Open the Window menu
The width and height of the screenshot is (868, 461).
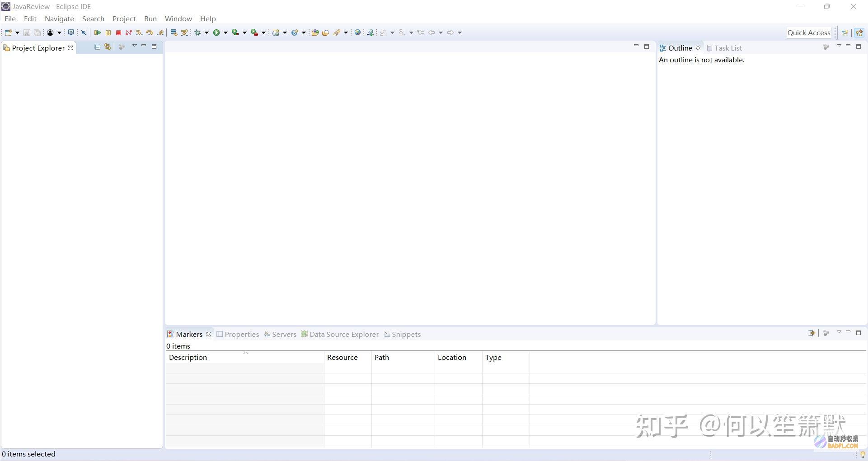(x=178, y=19)
